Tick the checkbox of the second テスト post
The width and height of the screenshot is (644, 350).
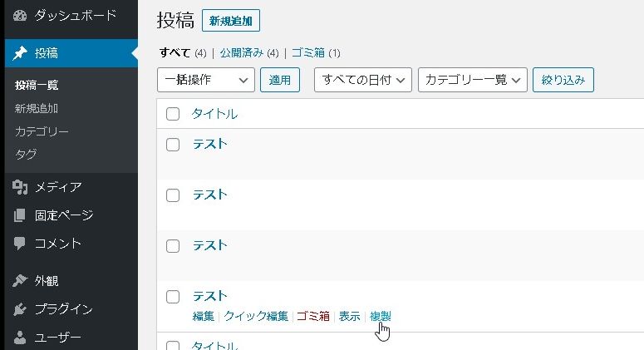pyautogui.click(x=173, y=195)
